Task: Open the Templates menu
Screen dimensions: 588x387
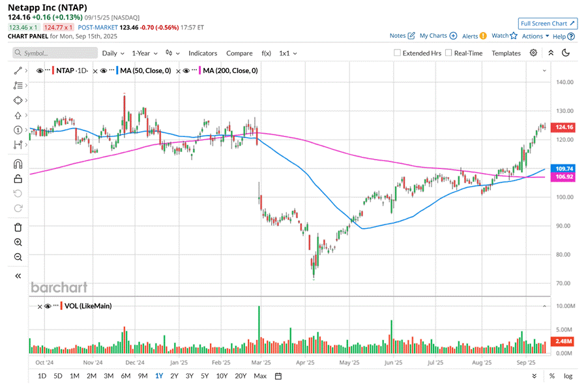Action: pos(506,54)
